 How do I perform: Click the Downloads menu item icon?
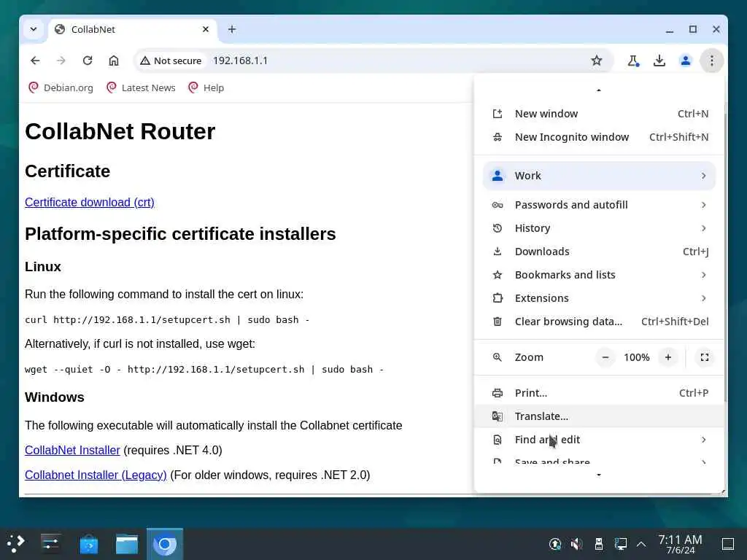(498, 252)
